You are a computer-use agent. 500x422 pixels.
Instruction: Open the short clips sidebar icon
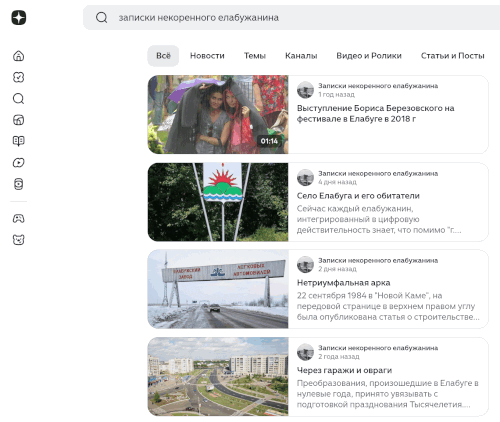point(19,184)
